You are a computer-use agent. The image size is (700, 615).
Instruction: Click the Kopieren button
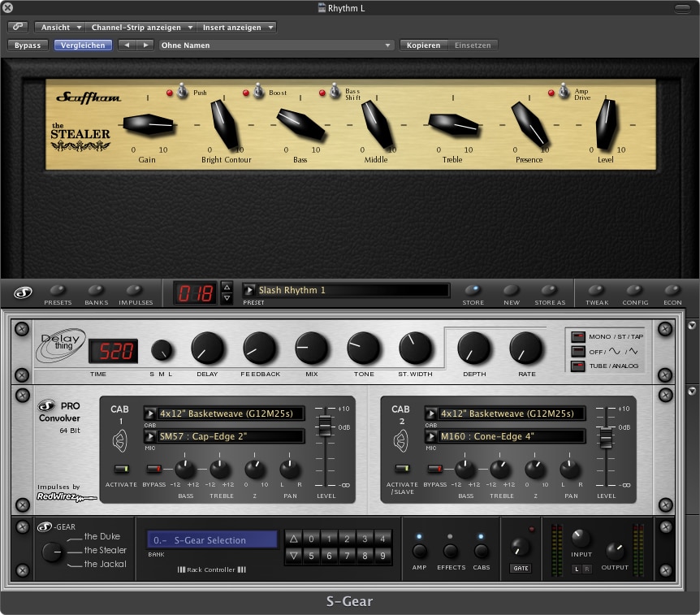pyautogui.click(x=423, y=45)
